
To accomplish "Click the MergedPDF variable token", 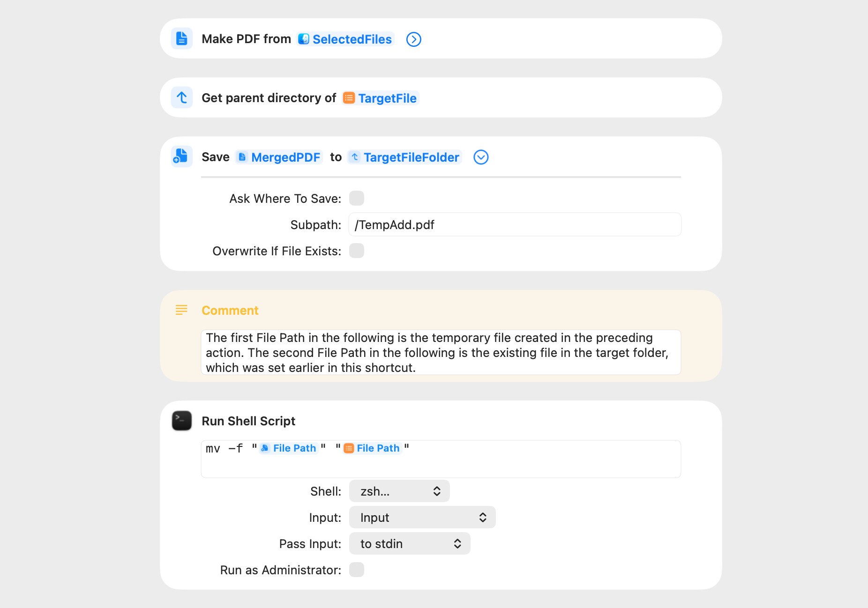I will tap(279, 157).
